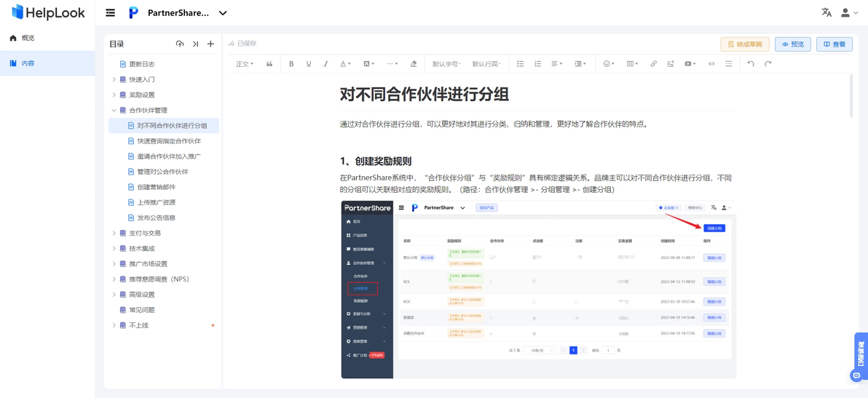
Task: Toggle italic formatting
Action: click(x=326, y=64)
